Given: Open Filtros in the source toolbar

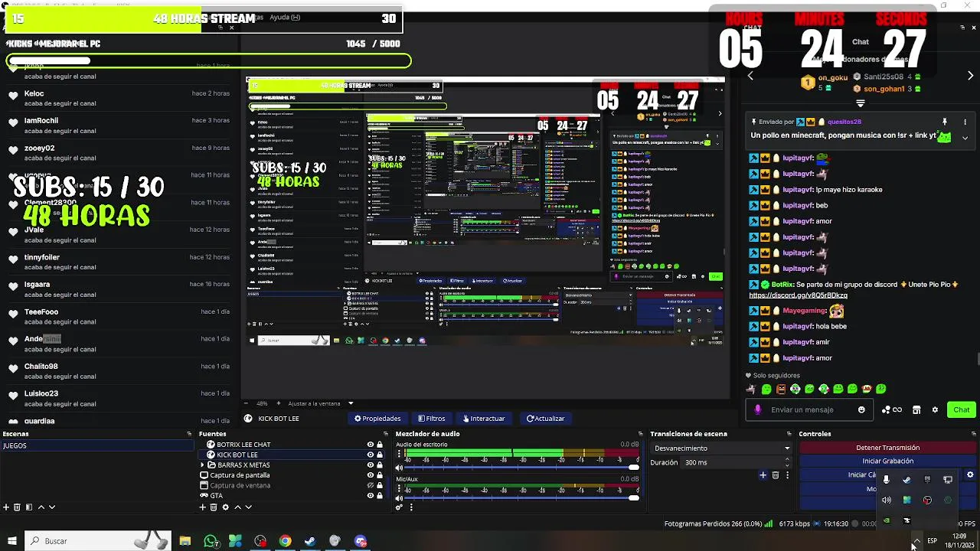Looking at the screenshot, I should tap(431, 419).
